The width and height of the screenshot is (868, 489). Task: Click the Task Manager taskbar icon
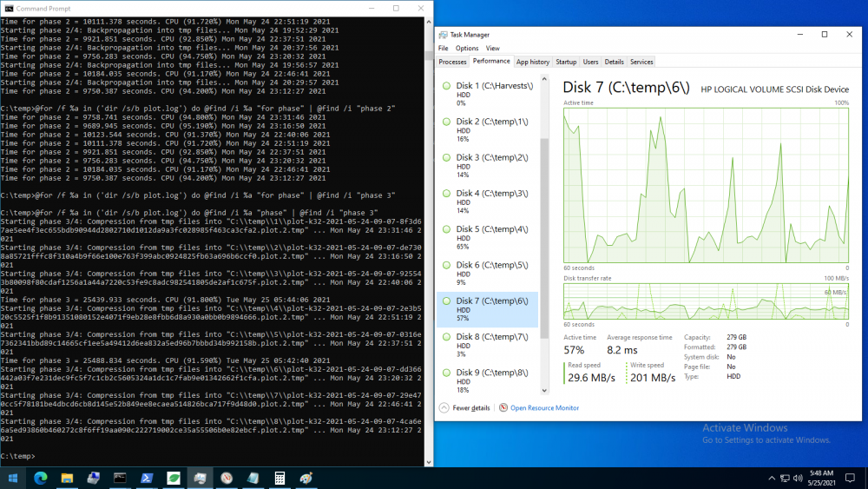coord(200,478)
